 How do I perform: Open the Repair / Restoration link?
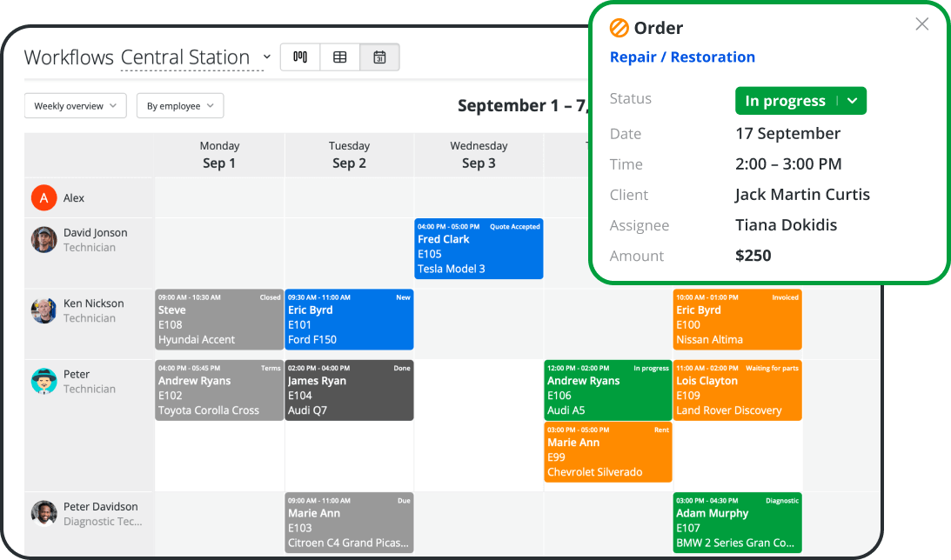682,57
